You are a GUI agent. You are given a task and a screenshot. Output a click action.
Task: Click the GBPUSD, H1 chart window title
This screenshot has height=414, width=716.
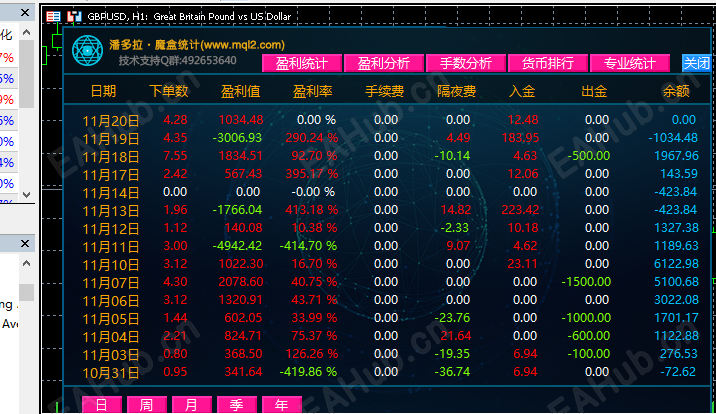189,17
